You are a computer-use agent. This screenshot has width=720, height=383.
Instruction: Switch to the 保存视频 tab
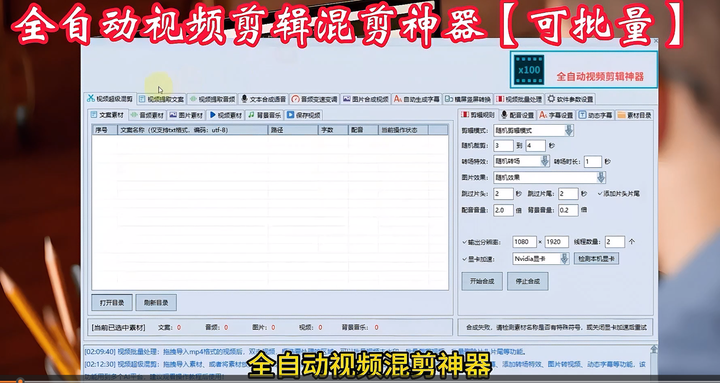(x=304, y=115)
